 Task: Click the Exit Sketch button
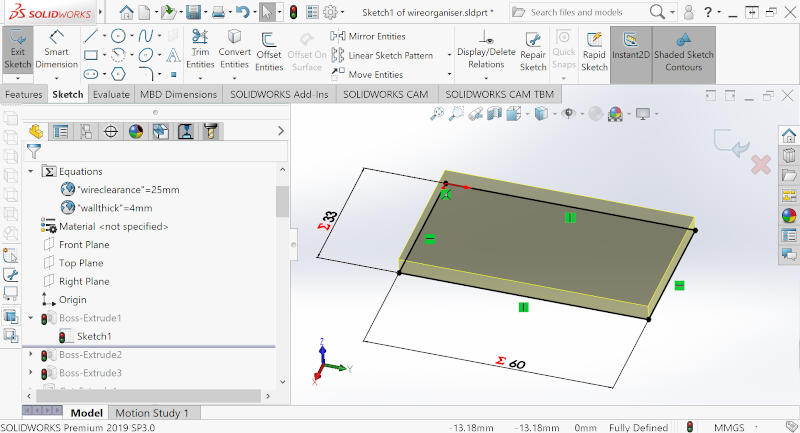(17, 50)
